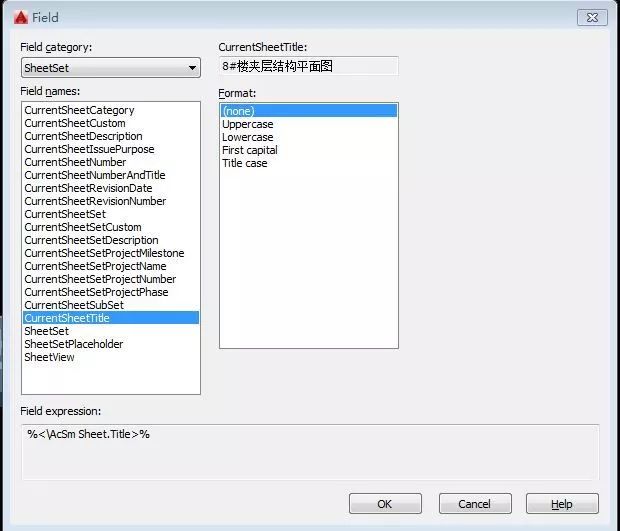Image resolution: width=620 pixels, height=531 pixels.
Task: Select (none) format option
Action: click(238, 111)
